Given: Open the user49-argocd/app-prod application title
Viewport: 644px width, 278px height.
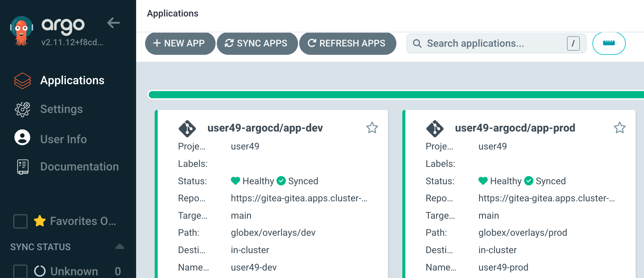Looking at the screenshot, I should click(515, 128).
